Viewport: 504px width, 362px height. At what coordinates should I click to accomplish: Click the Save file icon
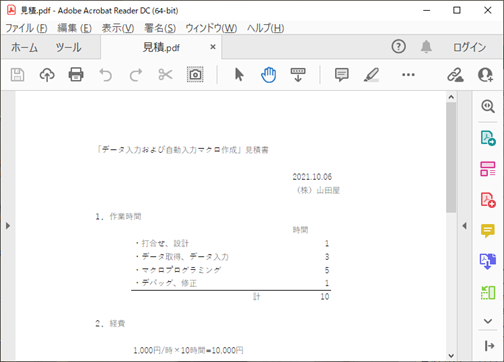pyautogui.click(x=17, y=75)
